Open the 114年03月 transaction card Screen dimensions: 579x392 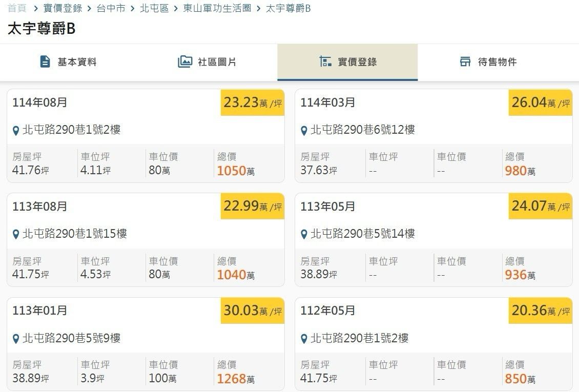coord(433,136)
